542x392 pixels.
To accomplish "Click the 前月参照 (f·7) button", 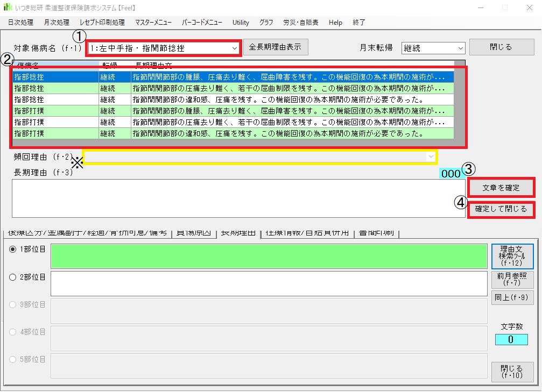I will [512, 279].
